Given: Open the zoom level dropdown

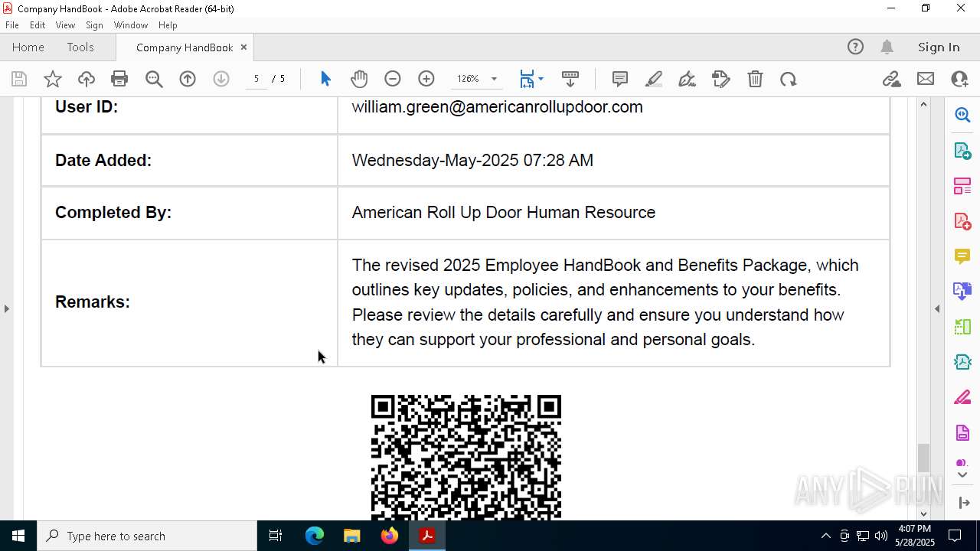Looking at the screenshot, I should (x=494, y=79).
